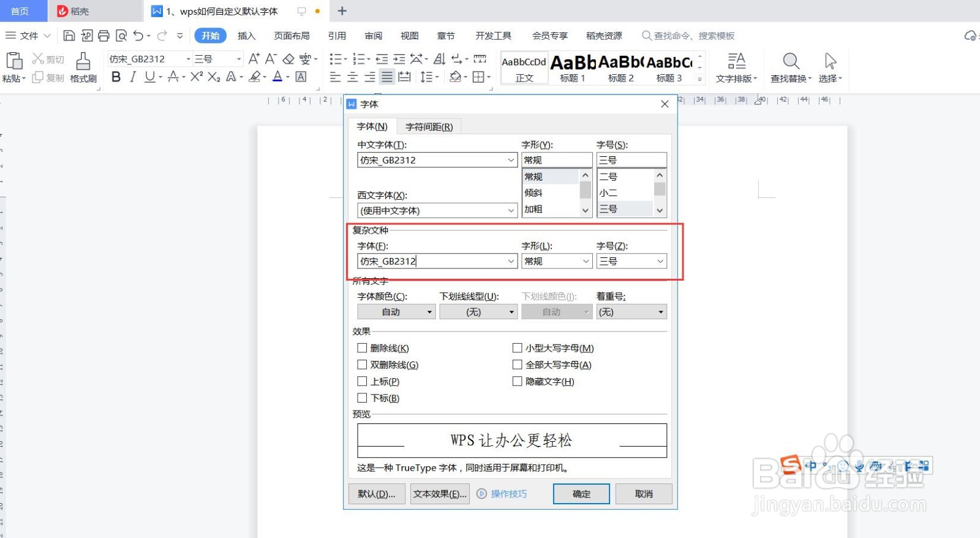The image size is (980, 538).
Task: Open the complex script 字形(L) dropdown
Action: click(586, 261)
